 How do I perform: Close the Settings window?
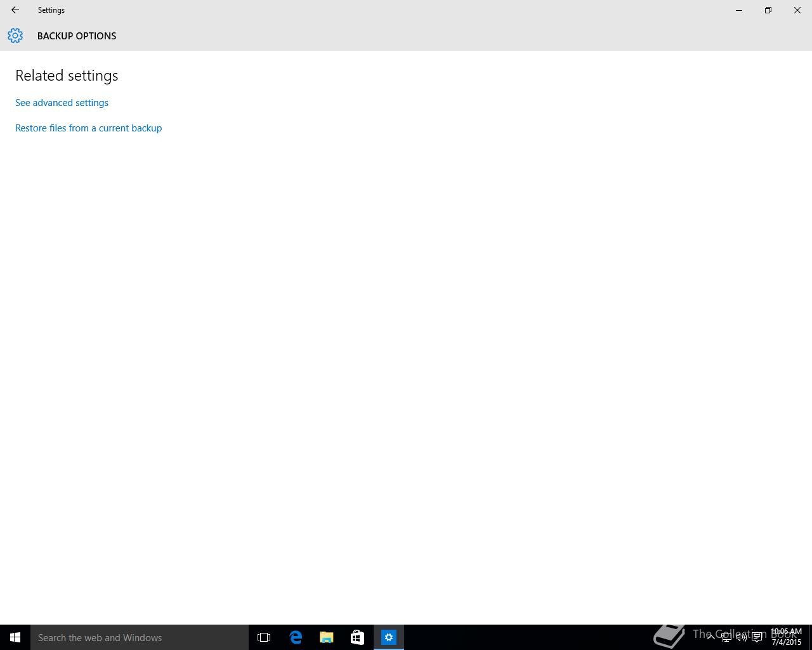point(797,10)
